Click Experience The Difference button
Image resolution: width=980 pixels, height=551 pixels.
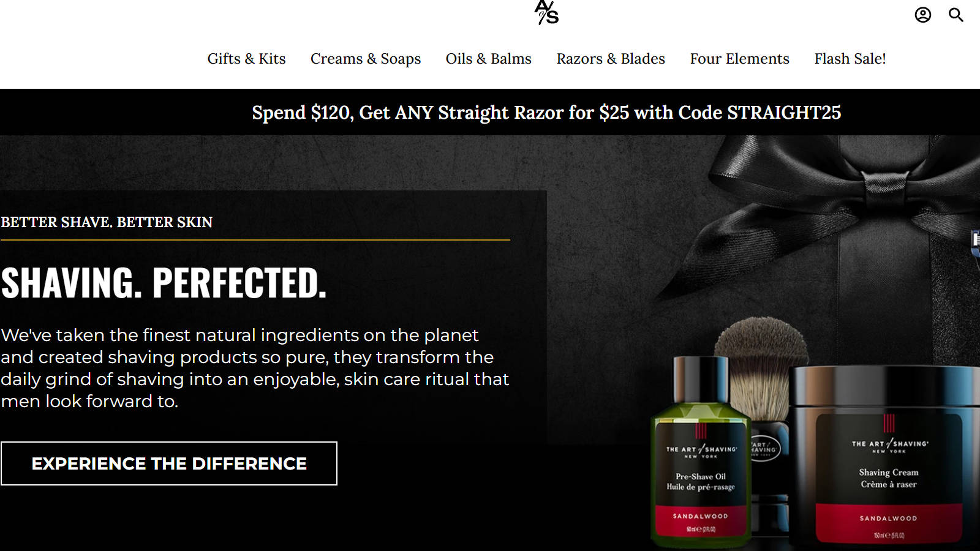[x=169, y=463]
